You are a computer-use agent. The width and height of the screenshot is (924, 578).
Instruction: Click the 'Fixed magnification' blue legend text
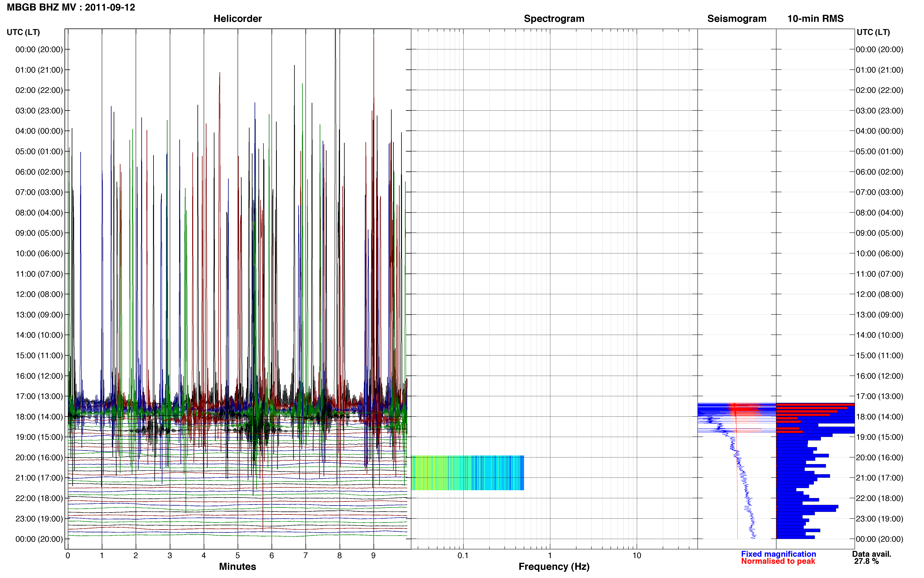[x=778, y=554]
